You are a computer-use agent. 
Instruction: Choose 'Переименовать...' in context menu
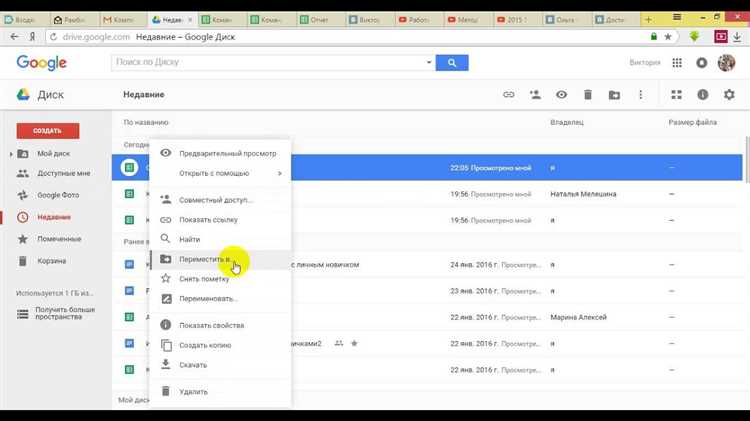coord(207,298)
